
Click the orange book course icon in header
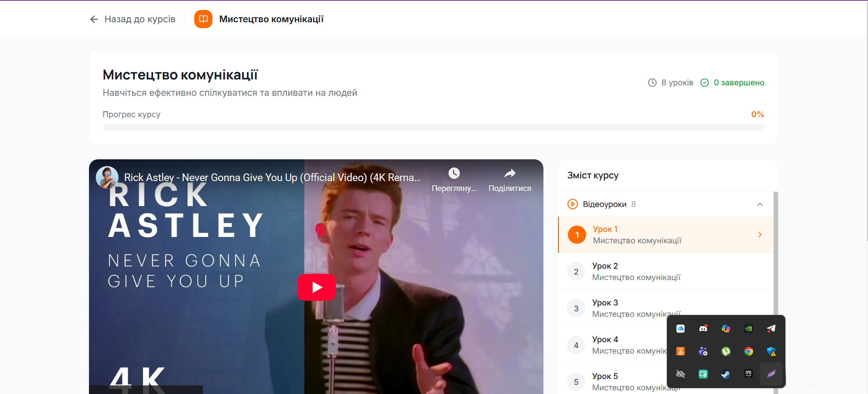(x=203, y=19)
